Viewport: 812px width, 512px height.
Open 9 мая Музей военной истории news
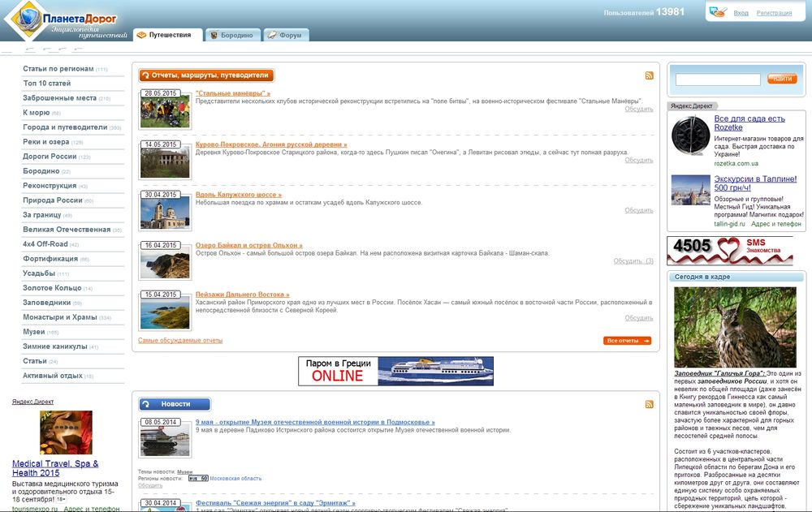tap(315, 422)
